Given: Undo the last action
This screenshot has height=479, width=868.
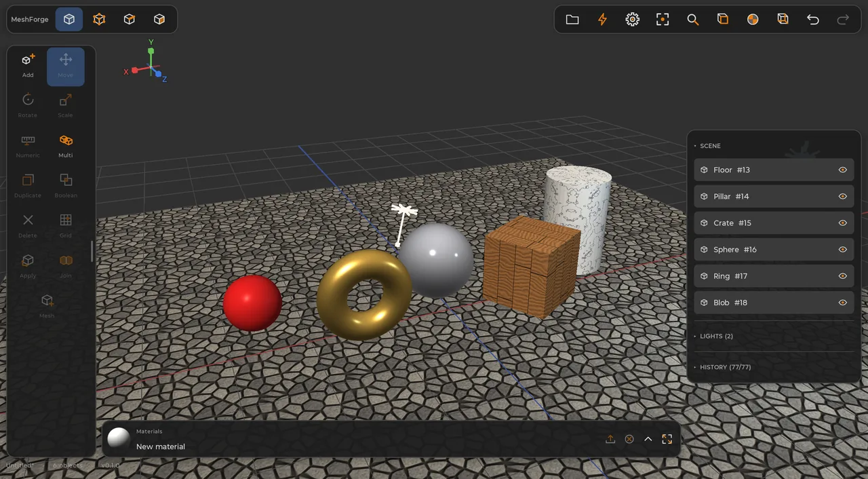Looking at the screenshot, I should 813,20.
